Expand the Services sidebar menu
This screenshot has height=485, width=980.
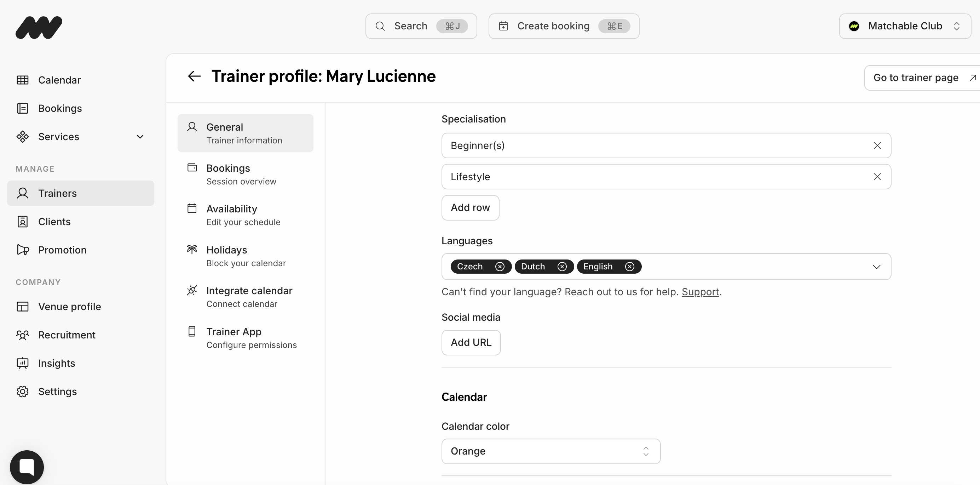[140, 137]
